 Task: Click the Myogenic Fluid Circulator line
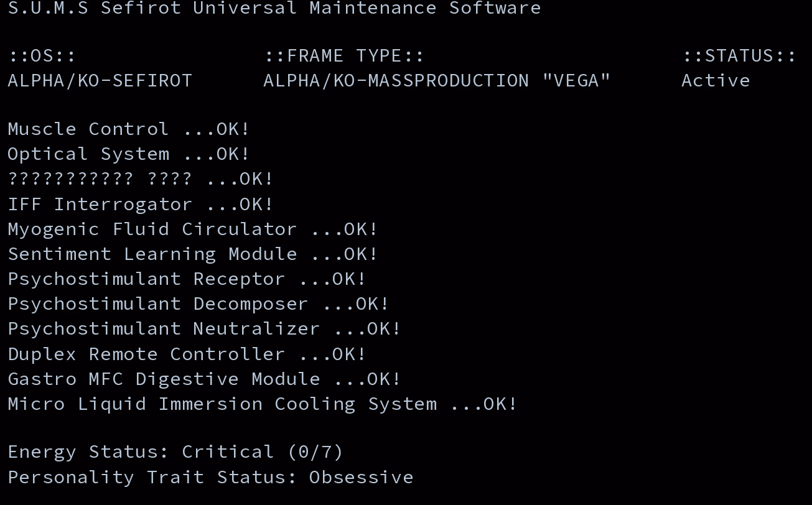pyautogui.click(x=192, y=229)
